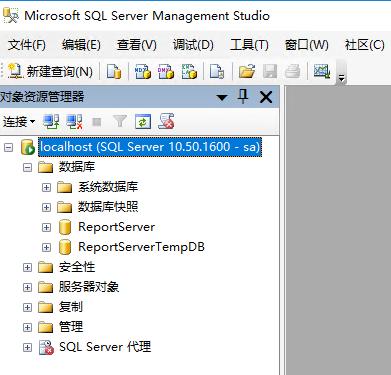Open the 社区(C) menu
Screen dimensions: 391x375
point(365,45)
